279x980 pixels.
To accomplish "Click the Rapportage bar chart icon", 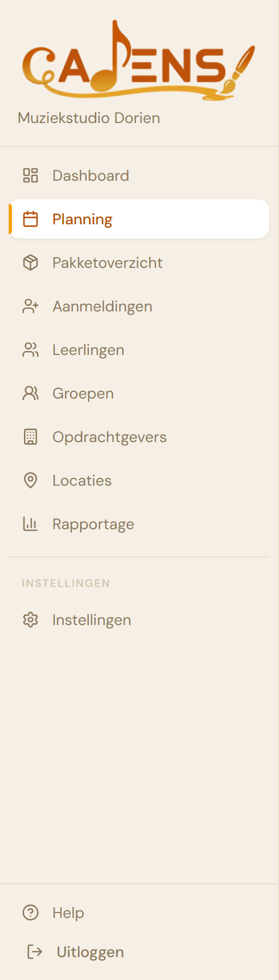I will 31,524.
